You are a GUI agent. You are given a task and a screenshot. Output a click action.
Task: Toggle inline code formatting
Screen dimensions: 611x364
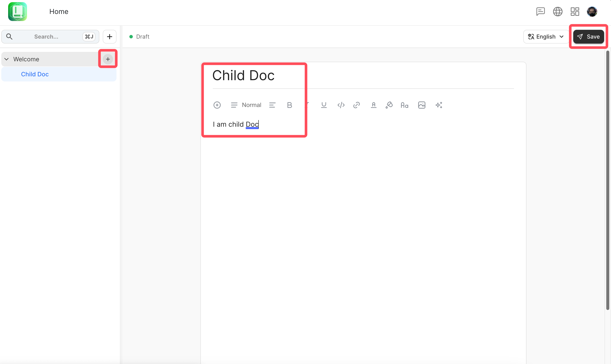tap(341, 105)
